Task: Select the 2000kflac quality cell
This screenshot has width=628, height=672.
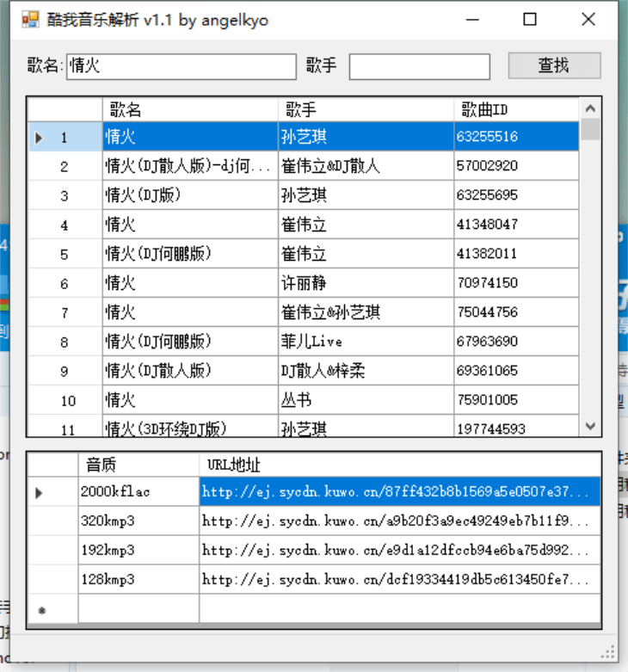Action: coord(139,491)
